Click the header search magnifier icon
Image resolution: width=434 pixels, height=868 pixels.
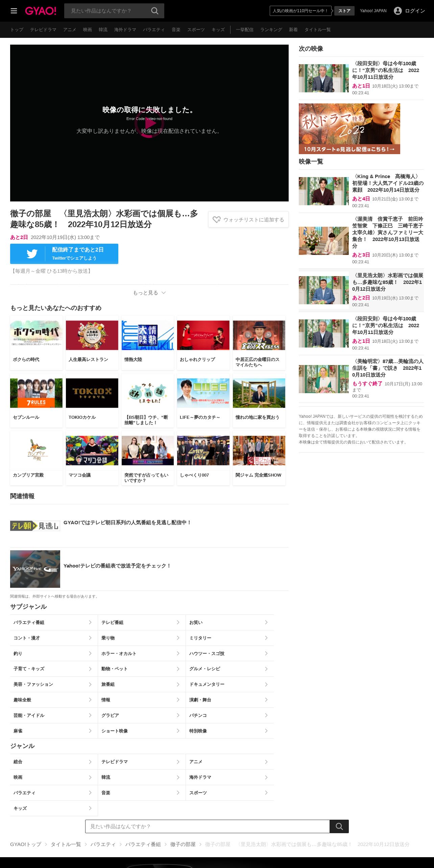click(155, 11)
